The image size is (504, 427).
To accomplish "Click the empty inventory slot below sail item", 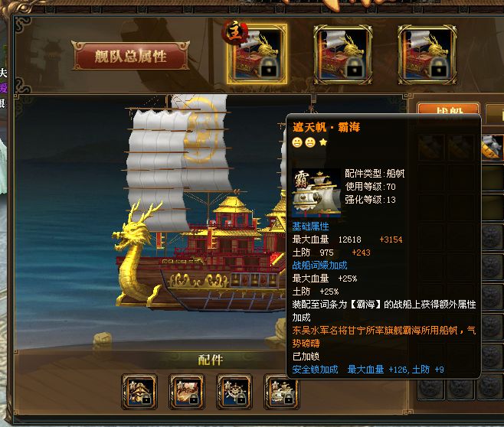I will point(493,178).
